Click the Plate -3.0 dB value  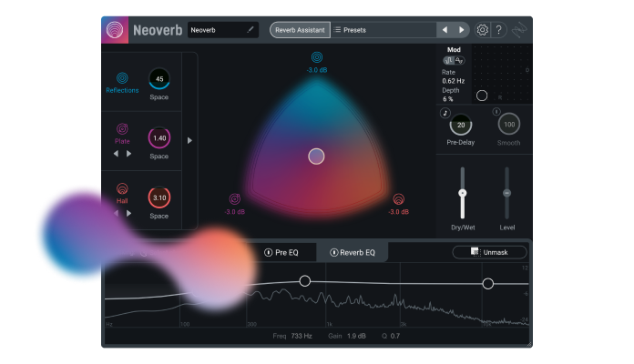235,212
